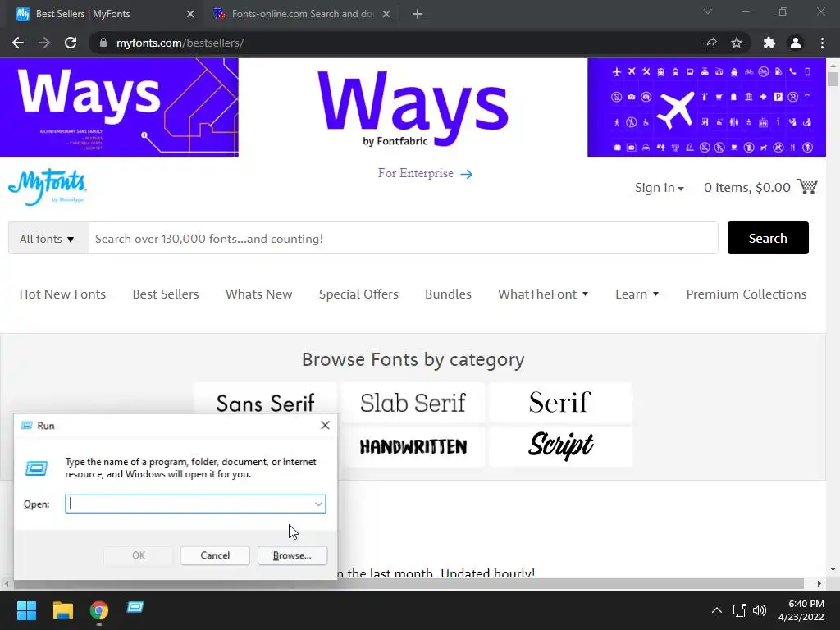
Task: Click the page horizontal scrollbar
Action: click(407, 583)
